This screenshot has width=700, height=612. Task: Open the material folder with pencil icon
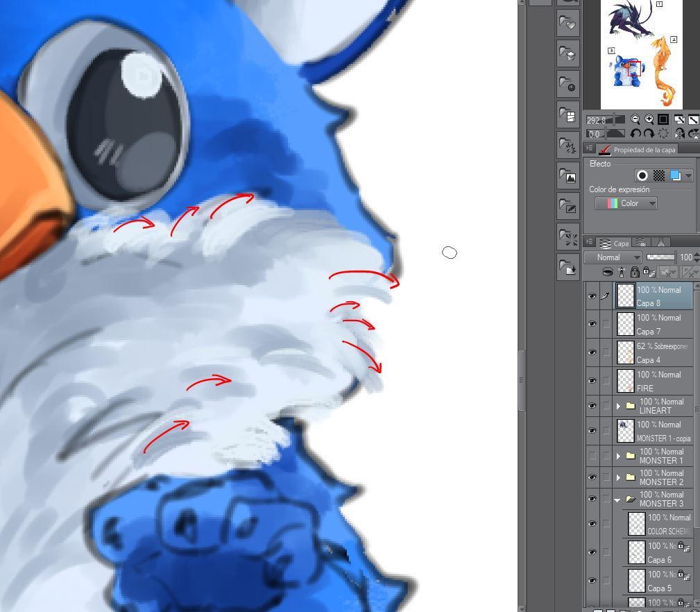(568, 206)
